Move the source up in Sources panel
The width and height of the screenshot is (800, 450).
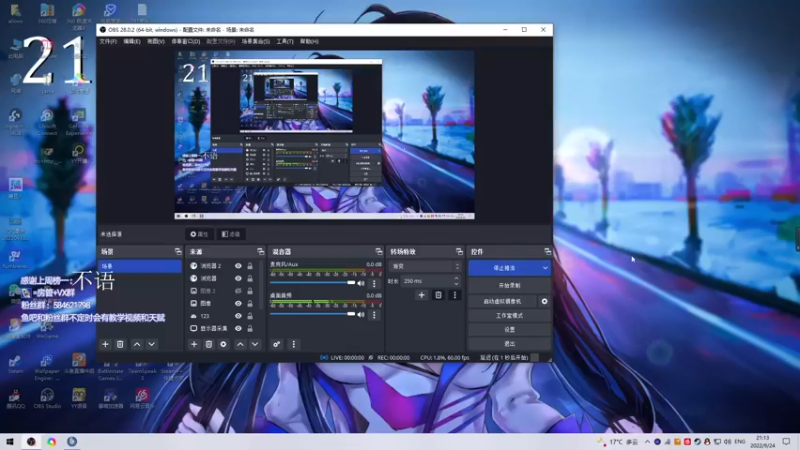(x=240, y=344)
